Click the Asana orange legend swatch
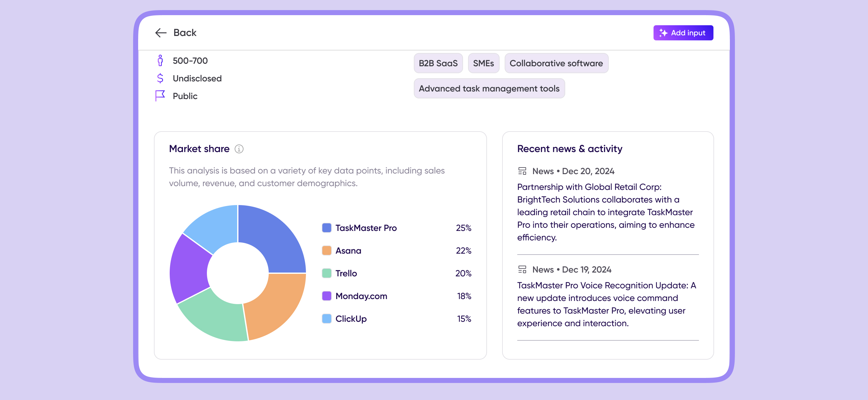This screenshot has height=400, width=868. click(326, 250)
